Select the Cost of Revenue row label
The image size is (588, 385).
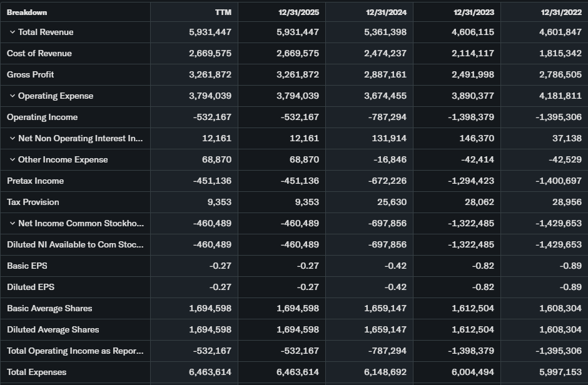pyautogui.click(x=39, y=54)
